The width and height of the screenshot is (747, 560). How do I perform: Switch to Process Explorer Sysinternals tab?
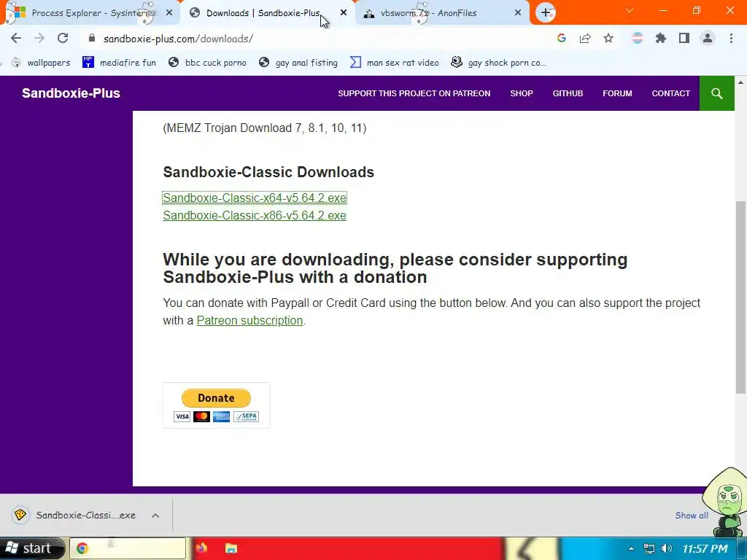(90, 13)
